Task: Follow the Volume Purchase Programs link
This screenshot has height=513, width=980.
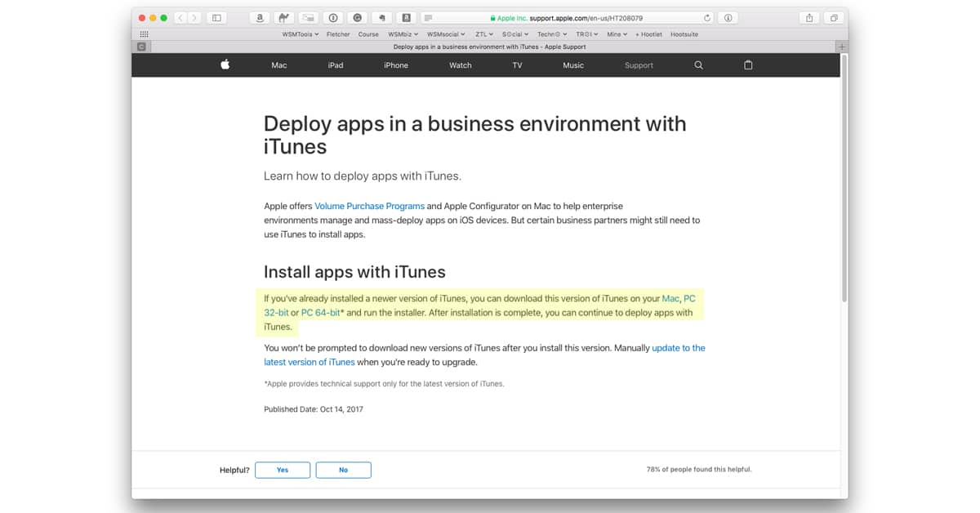Action: tap(369, 207)
